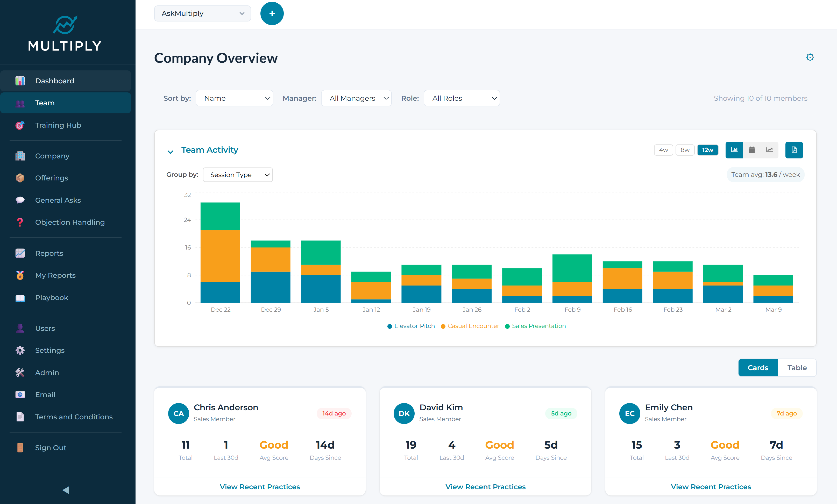This screenshot has width=837, height=504.
Task: Hide Casual Encounter series in the legend
Action: (470, 326)
